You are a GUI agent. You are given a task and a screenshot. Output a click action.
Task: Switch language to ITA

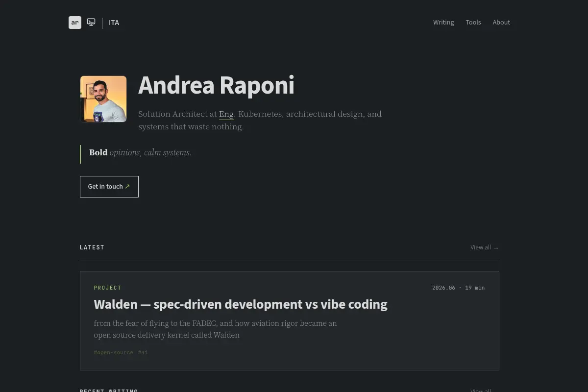114,23
